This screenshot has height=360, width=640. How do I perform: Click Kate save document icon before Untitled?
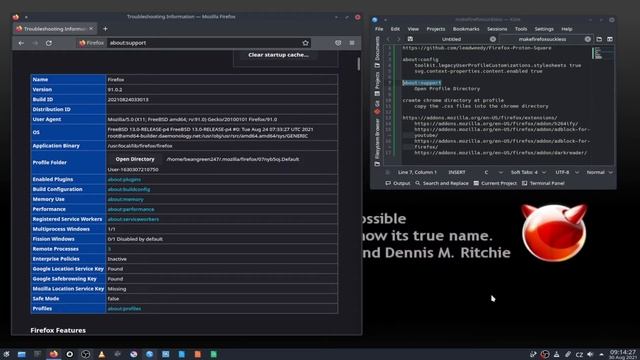pyautogui.click(x=410, y=39)
